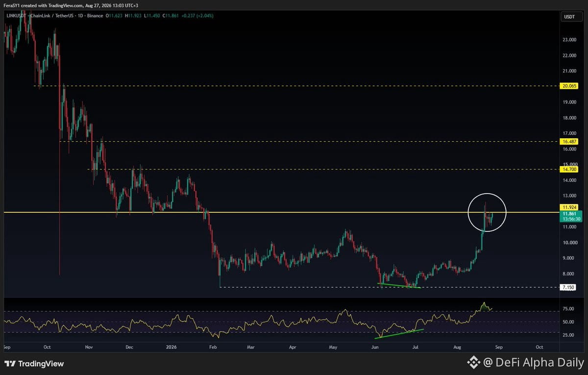
Task: Click the Apr label on time axis
Action: pos(293,347)
